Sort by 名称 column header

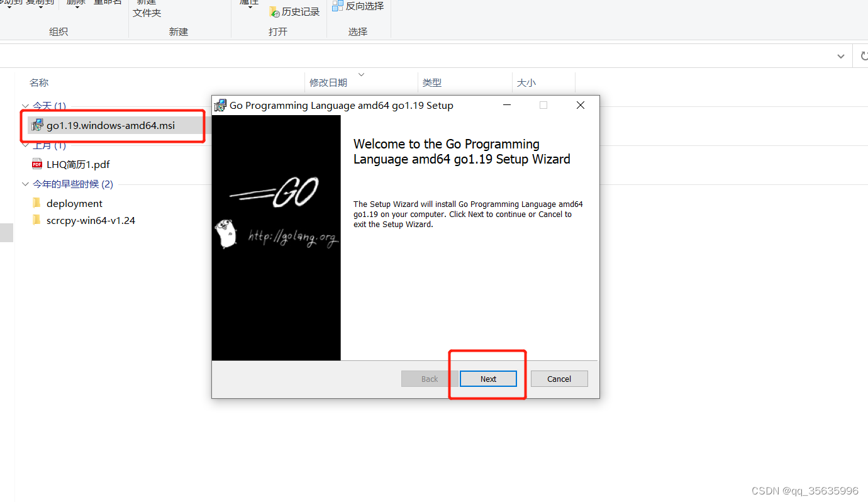click(x=39, y=82)
